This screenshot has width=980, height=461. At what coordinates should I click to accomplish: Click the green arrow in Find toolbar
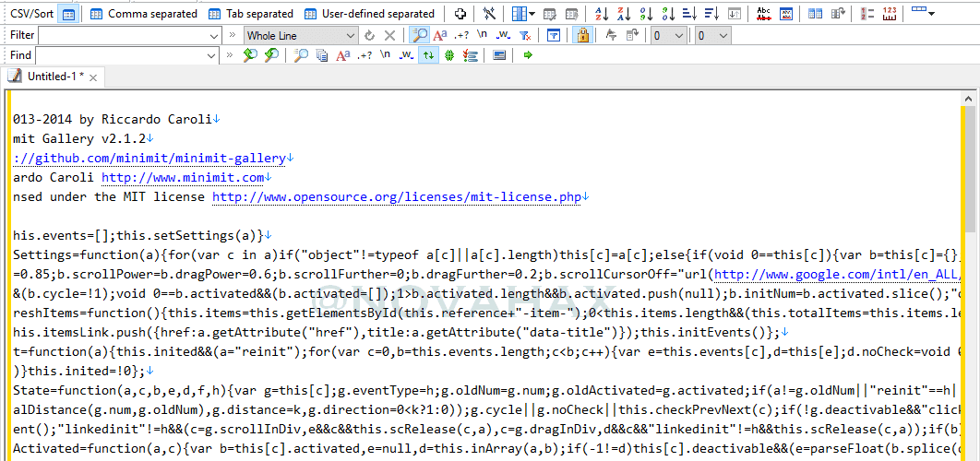[x=528, y=55]
